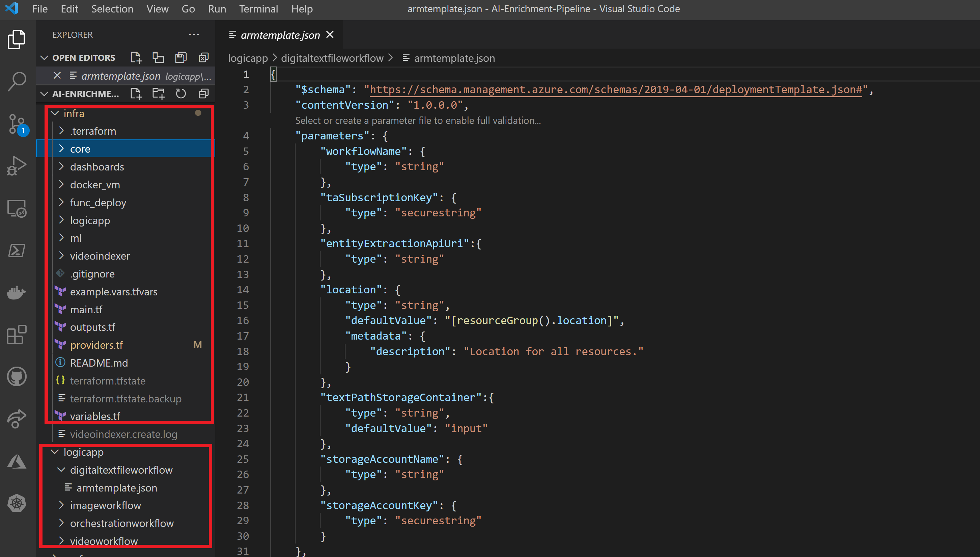Open the Remote Explorer view
The height and width of the screenshot is (557, 980).
coord(17,209)
